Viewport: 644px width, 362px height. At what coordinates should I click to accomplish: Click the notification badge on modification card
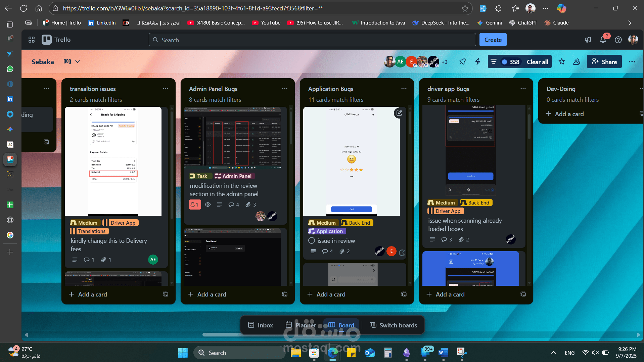(195, 205)
